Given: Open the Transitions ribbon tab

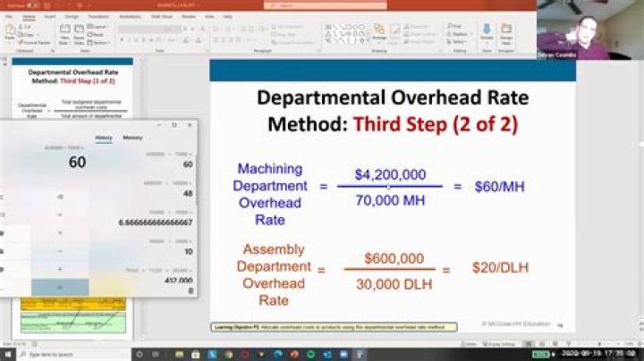Looking at the screenshot, I should pos(98,17).
